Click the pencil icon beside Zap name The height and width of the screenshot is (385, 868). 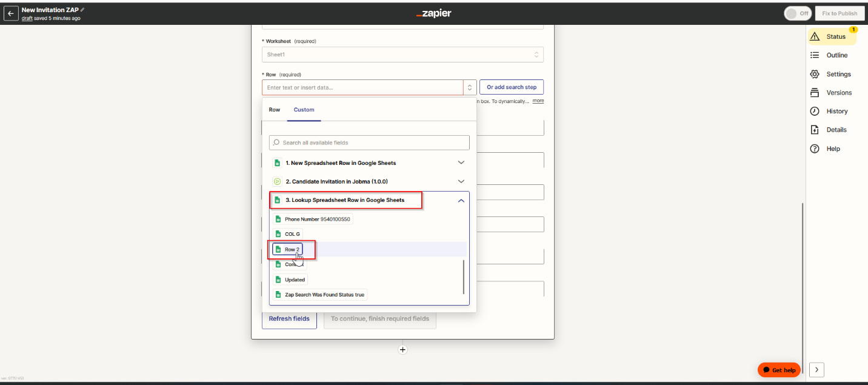click(x=82, y=10)
